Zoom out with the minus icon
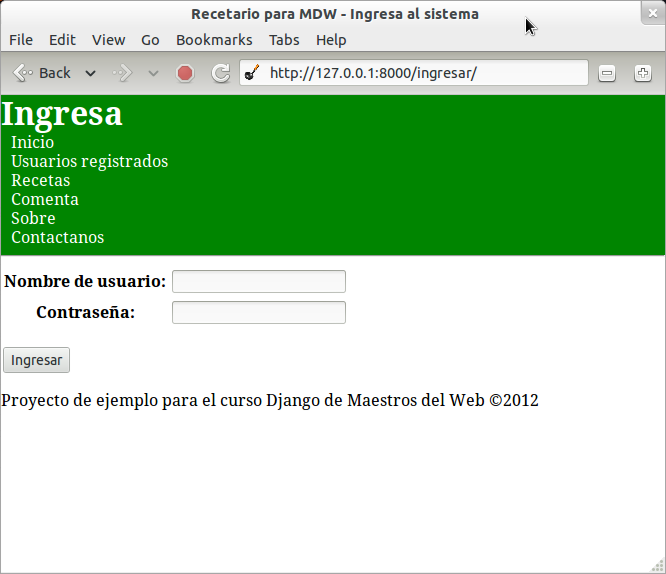 607,73
